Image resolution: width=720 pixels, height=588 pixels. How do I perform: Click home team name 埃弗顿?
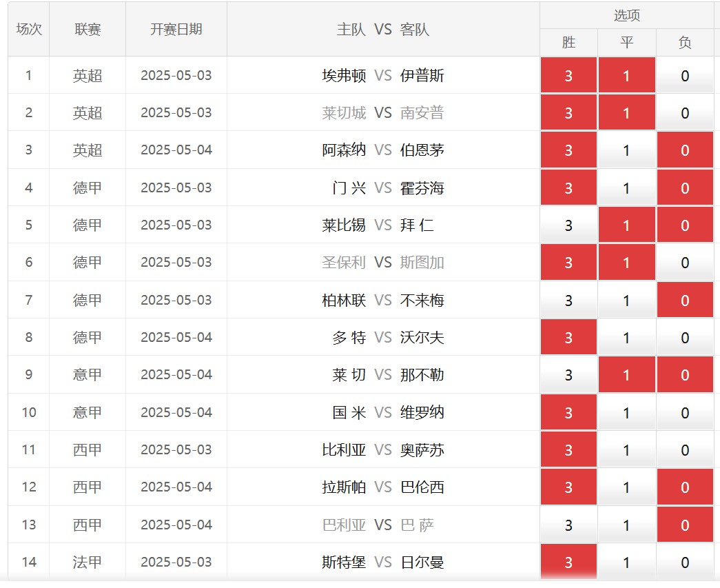tap(344, 75)
